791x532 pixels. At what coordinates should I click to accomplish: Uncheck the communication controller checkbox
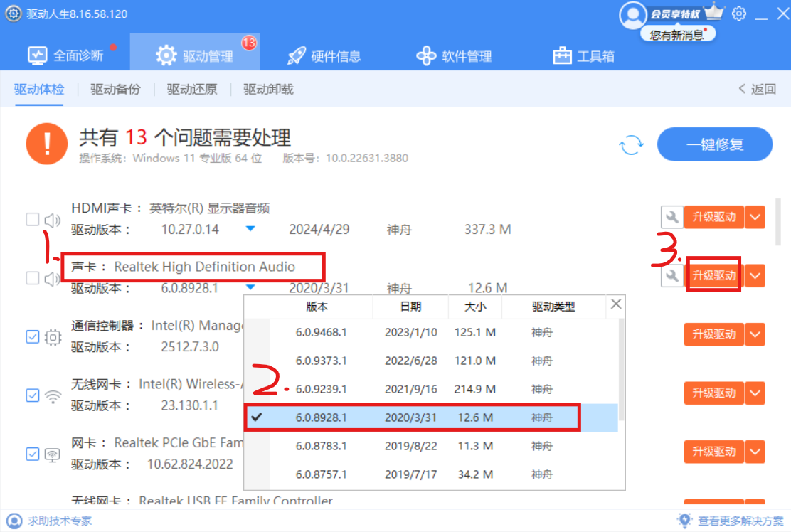(32, 336)
